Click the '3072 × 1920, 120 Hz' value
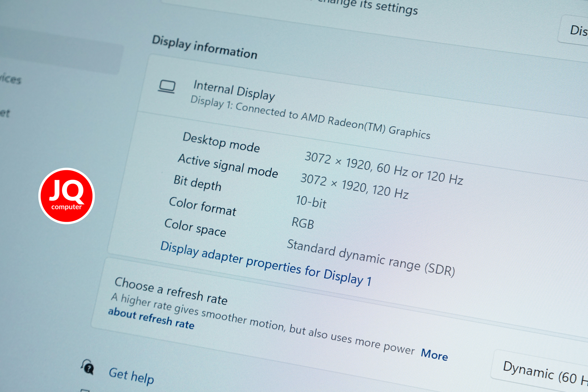This screenshot has width=588, height=392. coord(354,186)
